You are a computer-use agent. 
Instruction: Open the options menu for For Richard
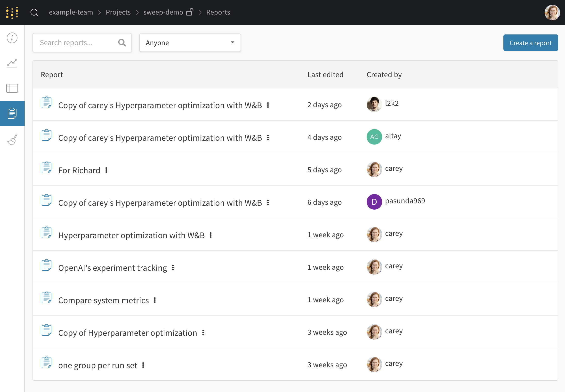coord(106,170)
